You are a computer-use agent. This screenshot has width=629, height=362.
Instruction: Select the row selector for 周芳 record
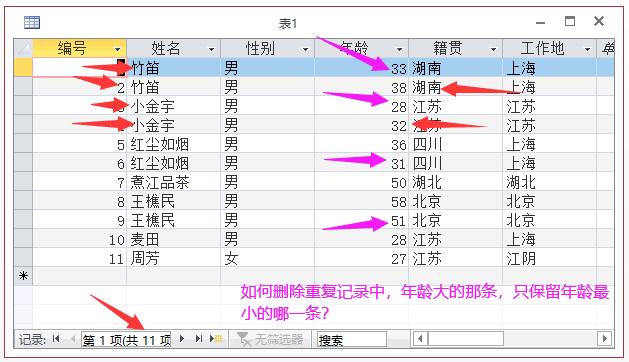coord(23,258)
